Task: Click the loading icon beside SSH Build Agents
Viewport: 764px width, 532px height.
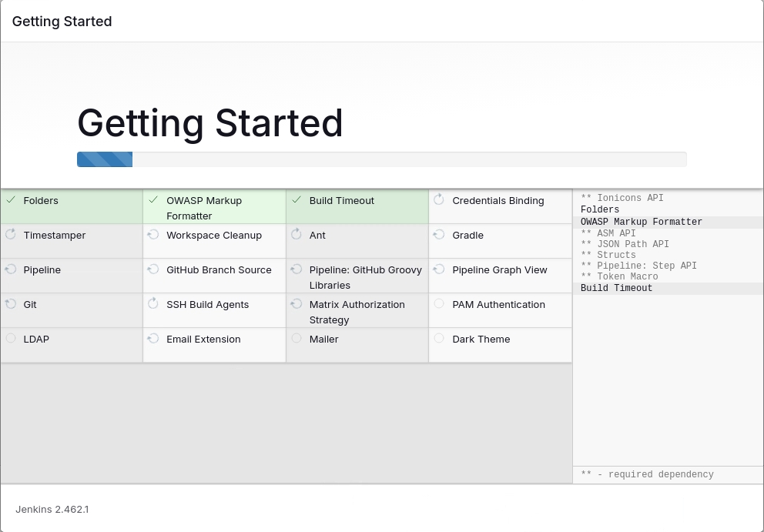Action: pyautogui.click(x=153, y=304)
